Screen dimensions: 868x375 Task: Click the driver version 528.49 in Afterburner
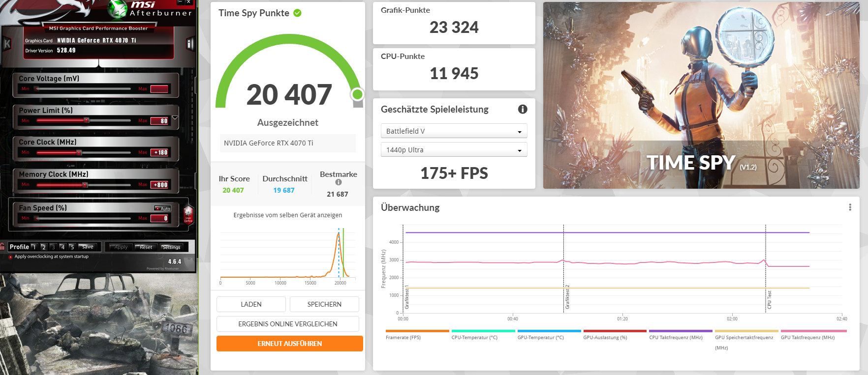point(66,50)
